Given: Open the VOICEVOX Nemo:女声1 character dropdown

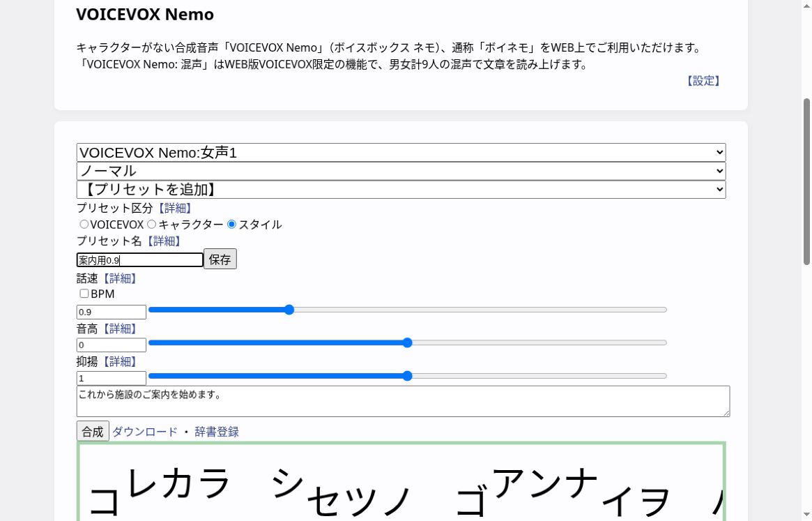Looking at the screenshot, I should pos(401,153).
